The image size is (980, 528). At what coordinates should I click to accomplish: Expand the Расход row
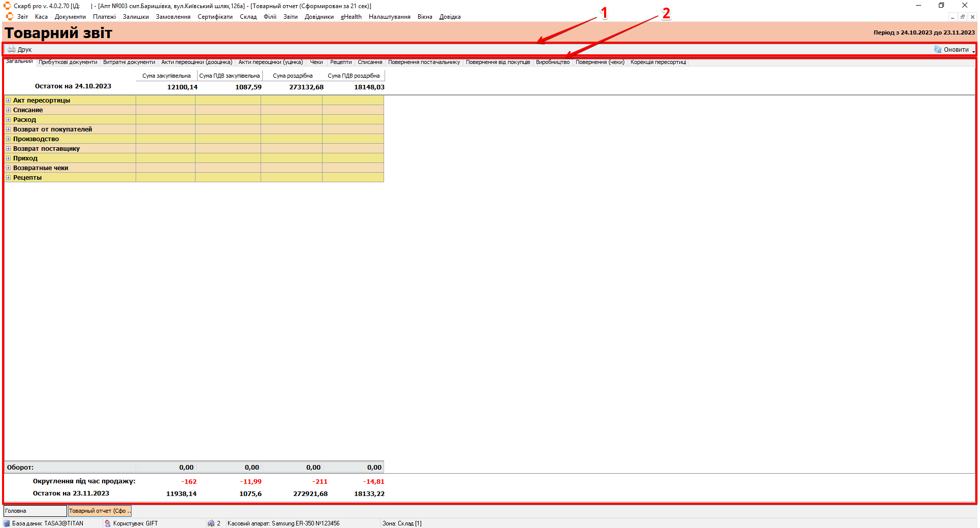point(8,120)
